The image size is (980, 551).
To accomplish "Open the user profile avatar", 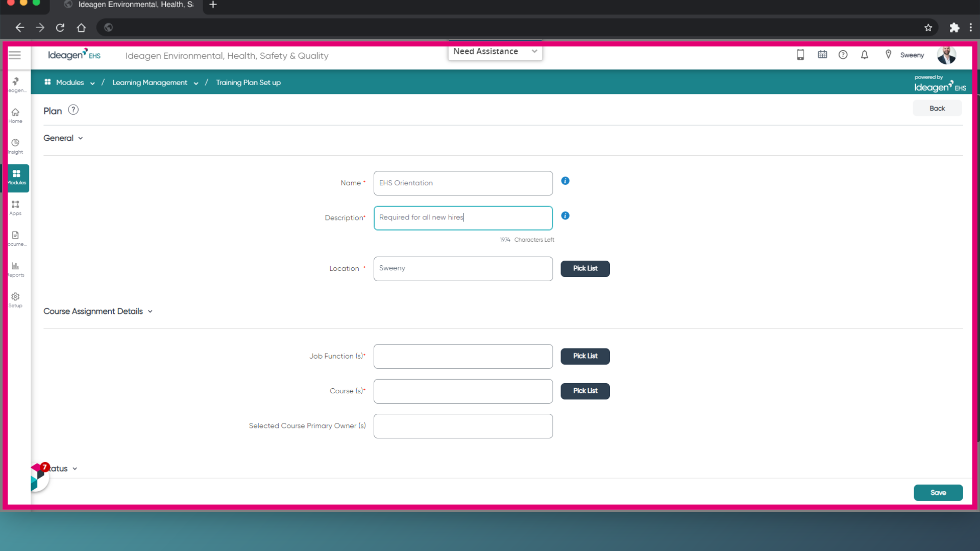I will point(946,55).
